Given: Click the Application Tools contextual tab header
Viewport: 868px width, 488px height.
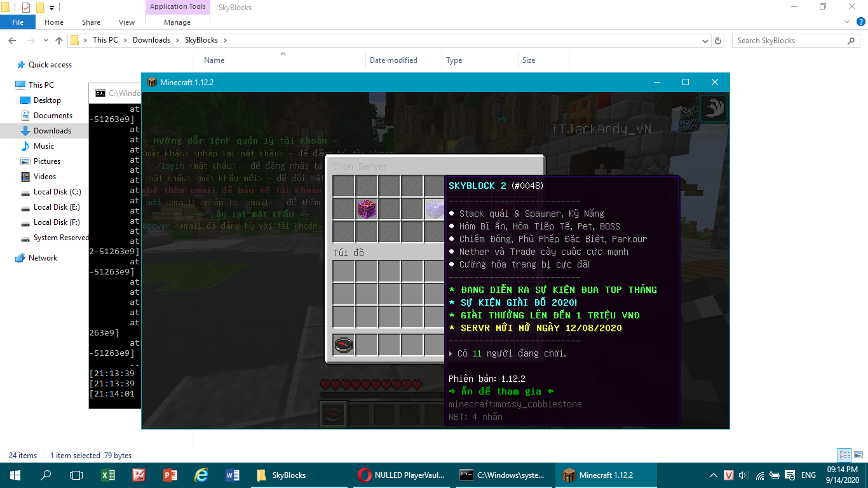Looking at the screenshot, I should [x=178, y=7].
